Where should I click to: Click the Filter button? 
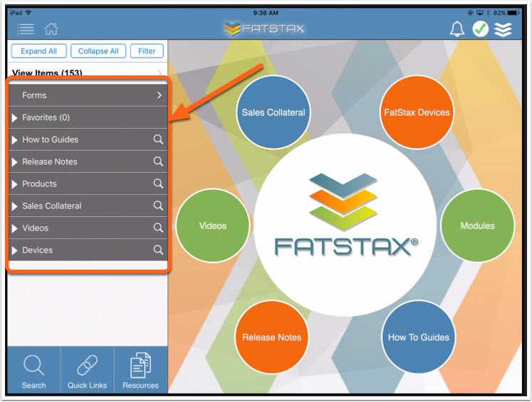point(147,51)
